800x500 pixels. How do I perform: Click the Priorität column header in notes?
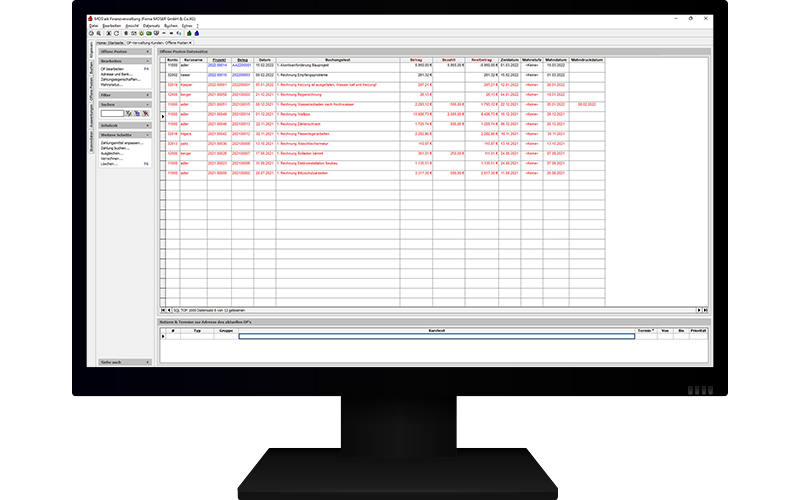(x=698, y=331)
